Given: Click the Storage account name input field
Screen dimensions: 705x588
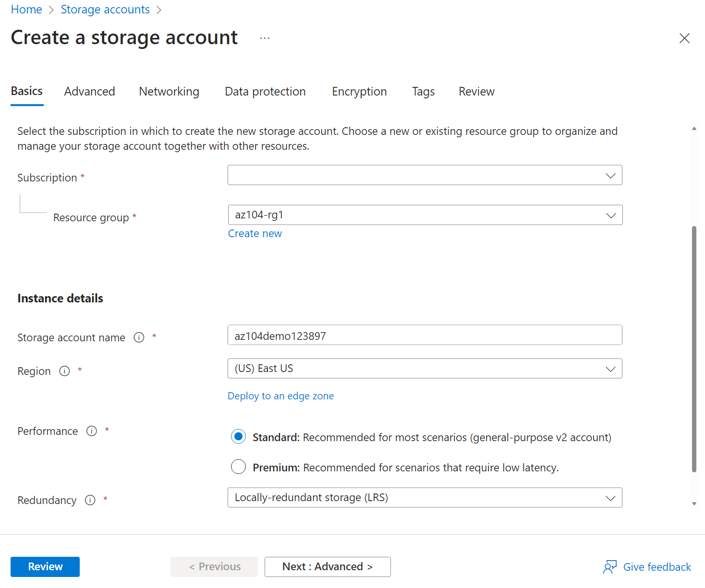Looking at the screenshot, I should pos(425,336).
